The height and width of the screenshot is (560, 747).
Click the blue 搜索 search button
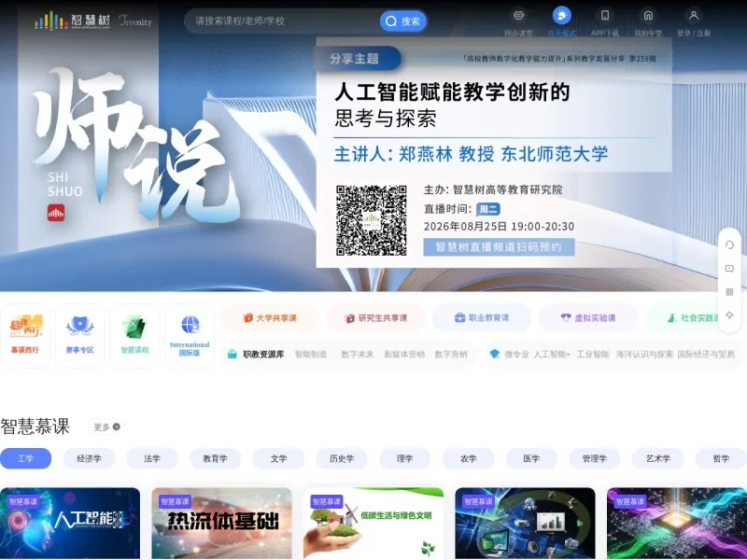[x=402, y=21]
